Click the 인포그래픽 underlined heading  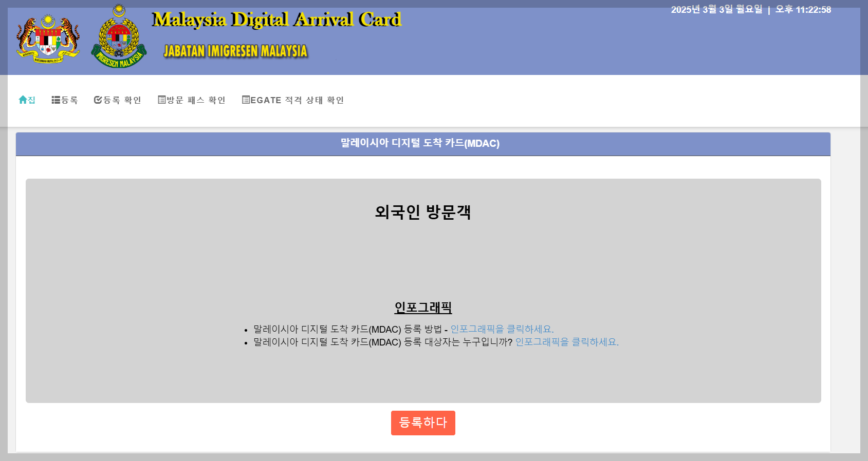coord(423,308)
